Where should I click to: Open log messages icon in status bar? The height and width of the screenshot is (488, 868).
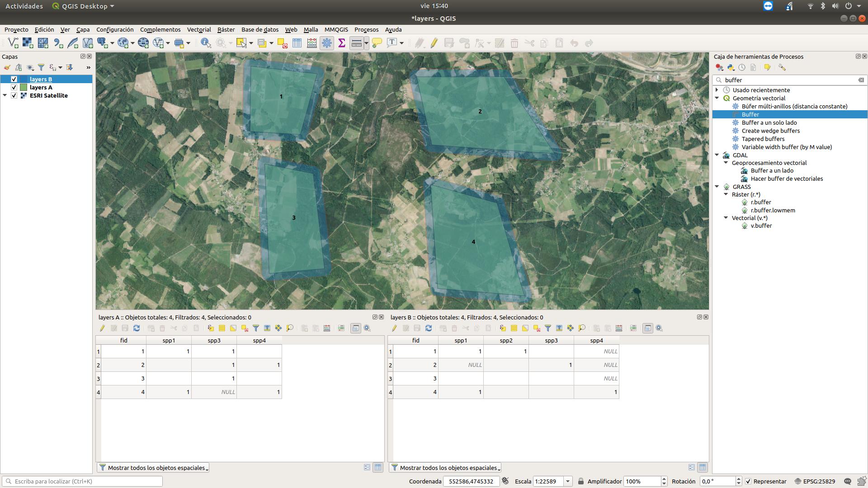(848, 481)
